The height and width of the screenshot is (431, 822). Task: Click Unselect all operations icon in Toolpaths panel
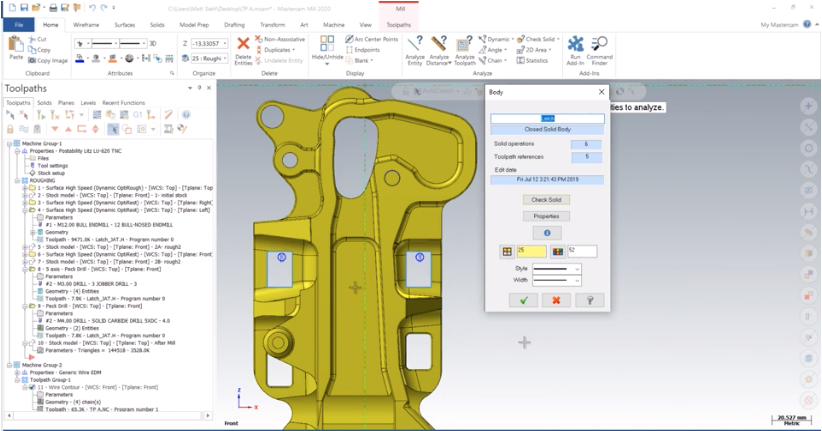(23, 114)
